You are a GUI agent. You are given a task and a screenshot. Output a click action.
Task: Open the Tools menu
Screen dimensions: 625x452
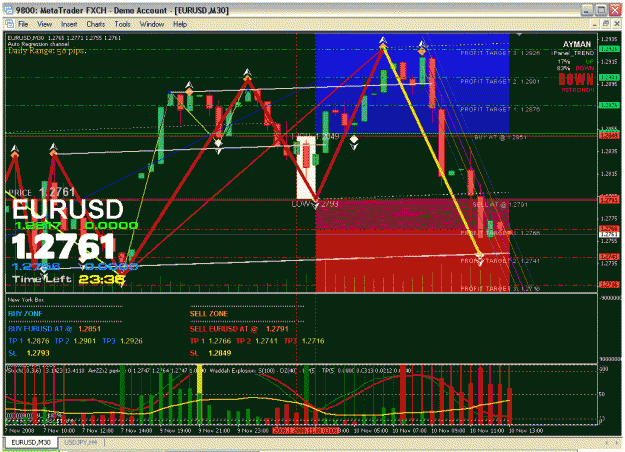(122, 24)
